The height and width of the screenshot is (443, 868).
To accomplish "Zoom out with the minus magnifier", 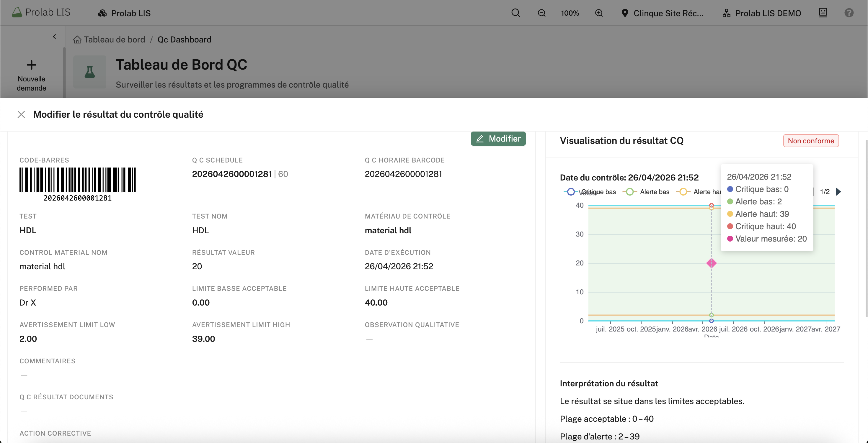I will pos(541,13).
